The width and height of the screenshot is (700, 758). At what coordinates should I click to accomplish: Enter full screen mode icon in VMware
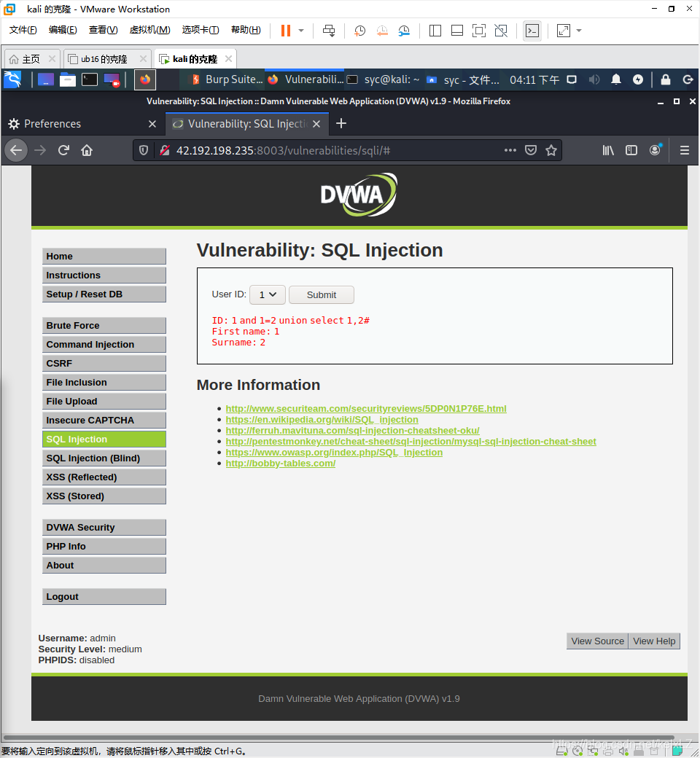[479, 31]
